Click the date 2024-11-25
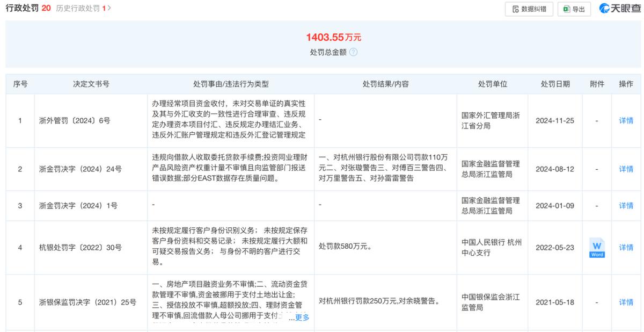 pos(555,121)
